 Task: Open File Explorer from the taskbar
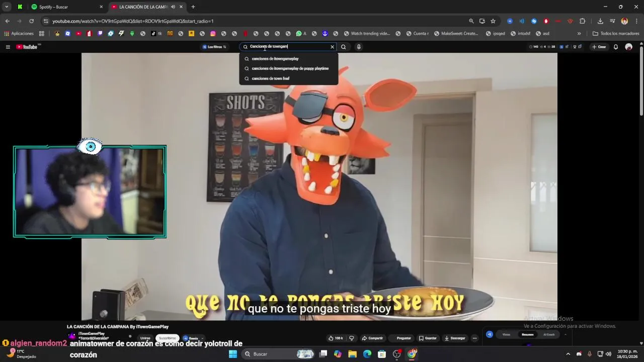[352, 354]
